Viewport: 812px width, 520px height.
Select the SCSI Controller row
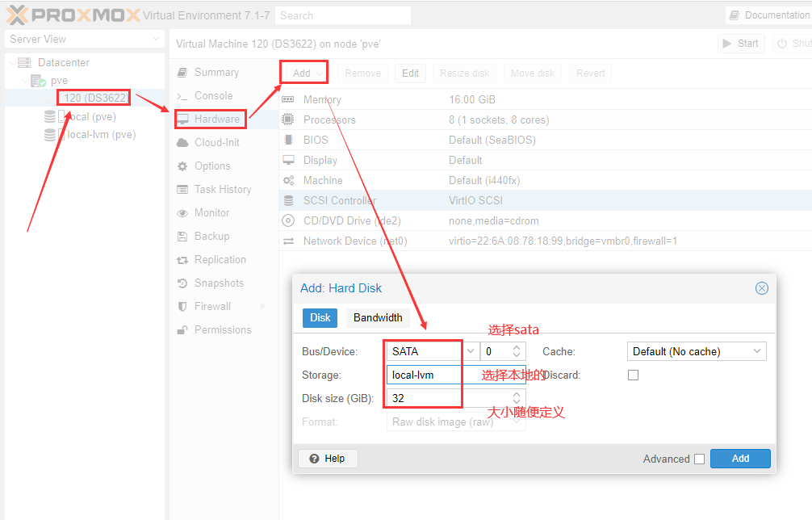point(546,200)
